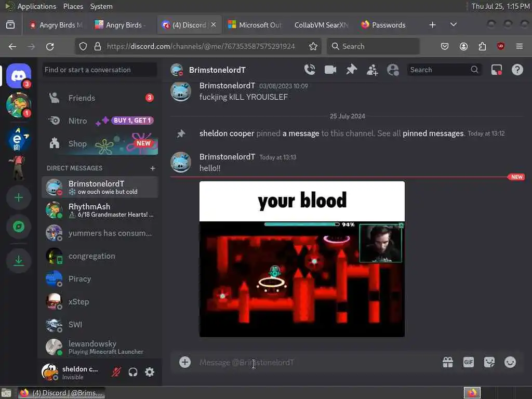Bookmark this page star icon
Viewport: 532px width, 399px height.
tap(313, 46)
